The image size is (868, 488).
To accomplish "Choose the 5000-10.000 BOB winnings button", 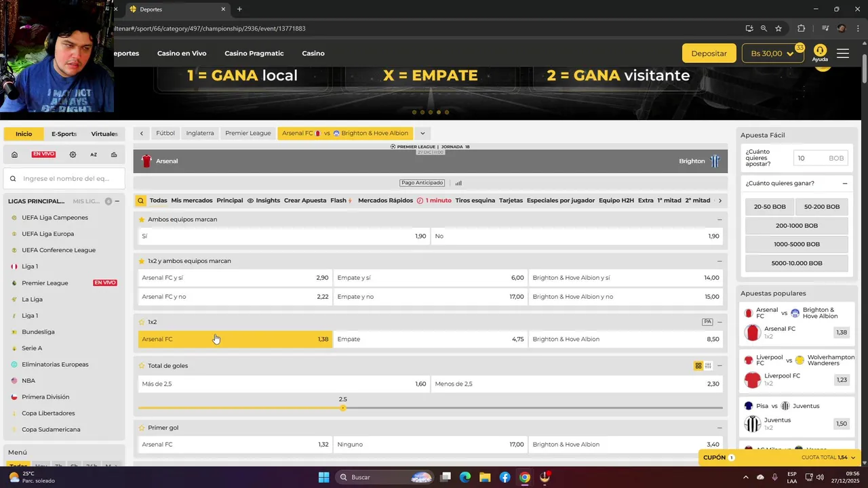I will tap(797, 263).
